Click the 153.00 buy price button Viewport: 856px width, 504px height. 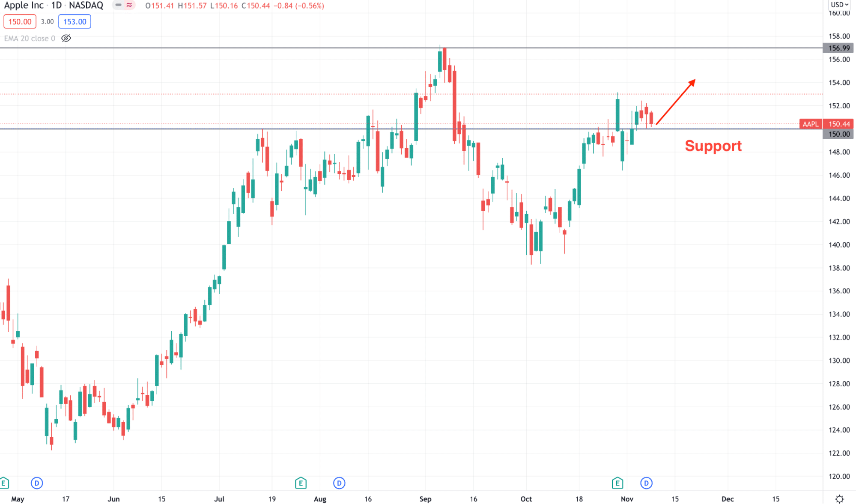click(75, 22)
